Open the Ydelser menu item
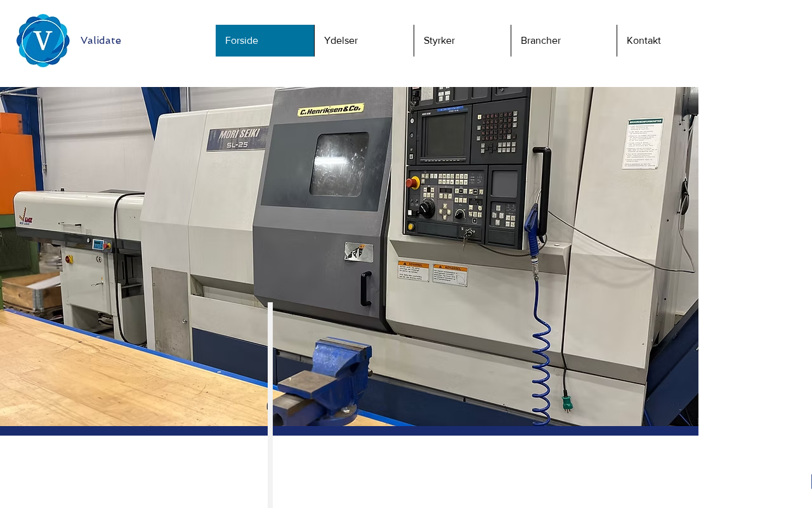The height and width of the screenshot is (508, 812). tap(364, 41)
